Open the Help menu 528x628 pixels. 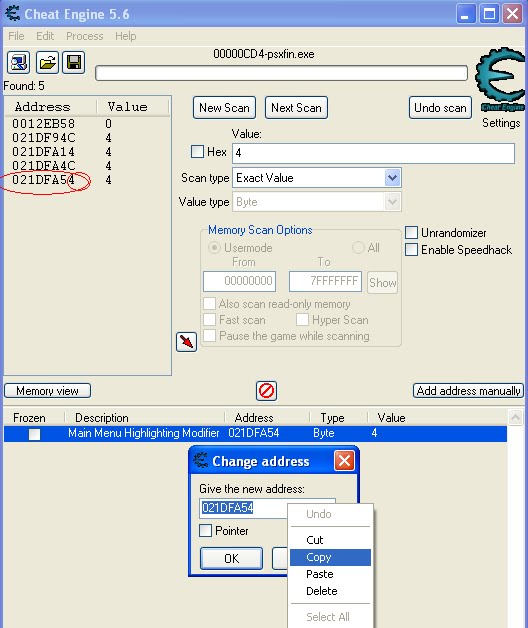(x=126, y=36)
